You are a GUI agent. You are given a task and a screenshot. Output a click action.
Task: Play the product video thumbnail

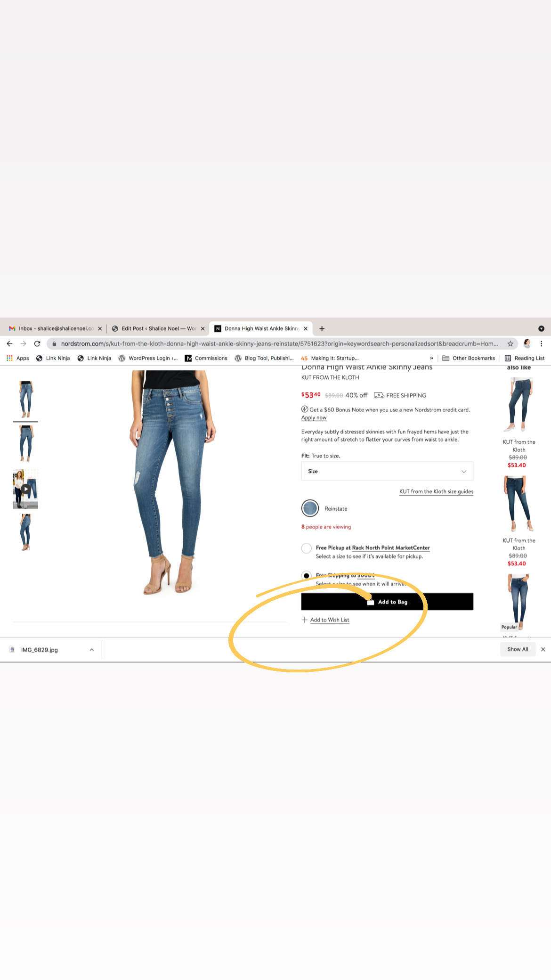click(25, 489)
